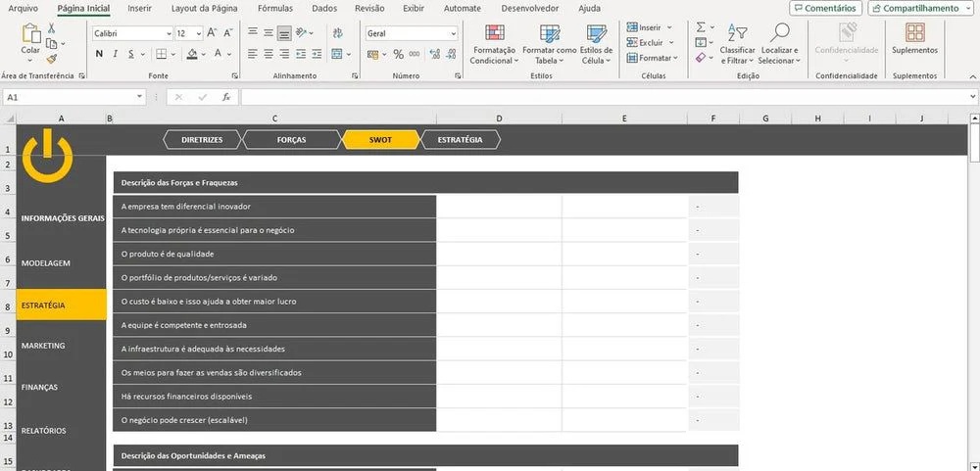Image resolution: width=980 pixels, height=471 pixels.
Task: Decrease decimal places
Action: coord(451,55)
